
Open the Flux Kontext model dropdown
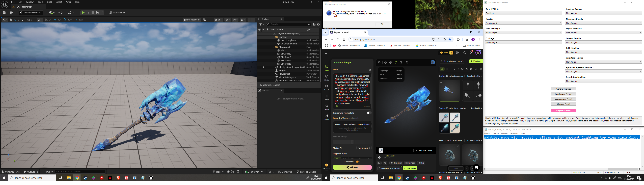(x=364, y=148)
